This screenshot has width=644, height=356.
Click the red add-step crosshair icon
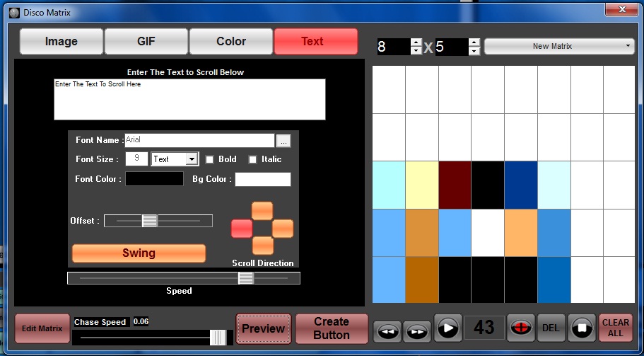[521, 329]
